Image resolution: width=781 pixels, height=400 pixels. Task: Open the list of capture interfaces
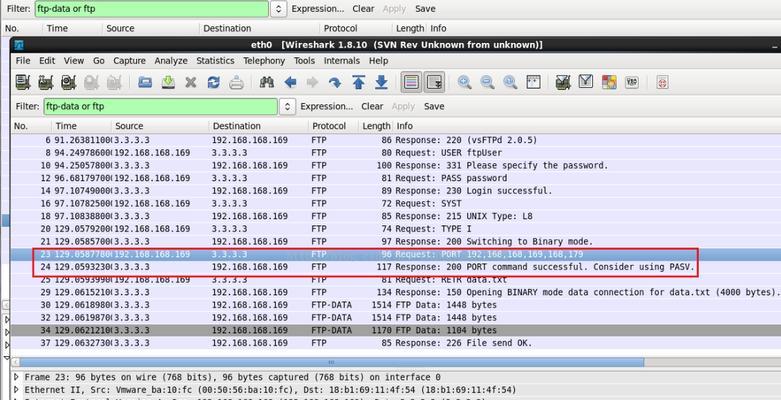click(x=23, y=82)
